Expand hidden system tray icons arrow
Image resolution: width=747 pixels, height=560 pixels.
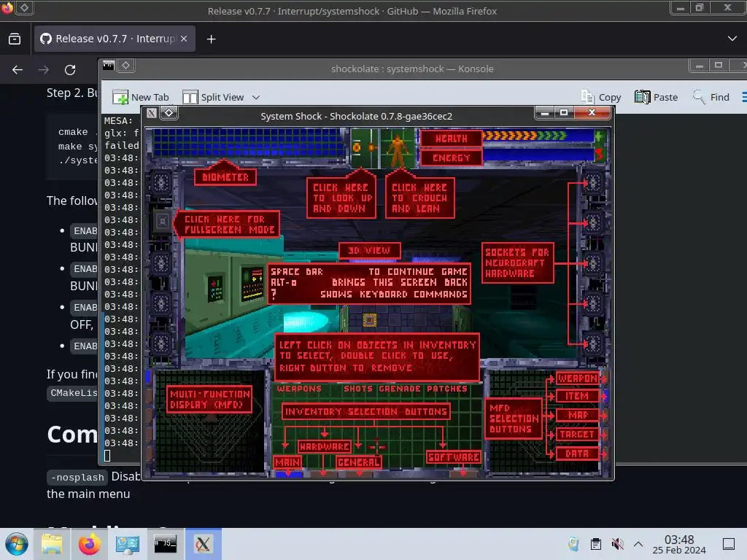point(638,544)
